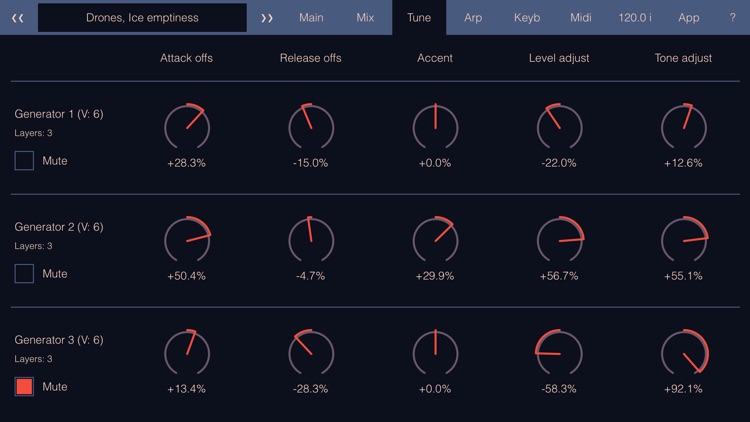Enable Mute checkbox for Generator 1
The image size is (750, 422).
pyautogui.click(x=24, y=161)
